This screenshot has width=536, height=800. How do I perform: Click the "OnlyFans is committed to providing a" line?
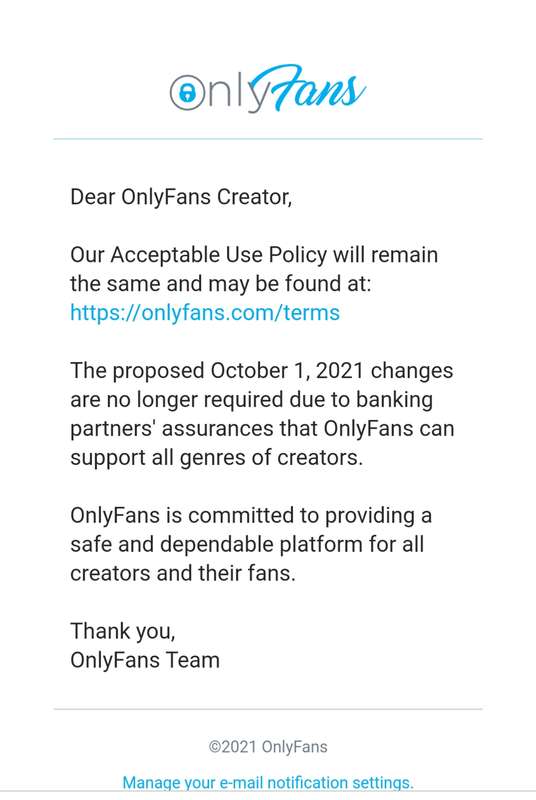[251, 515]
